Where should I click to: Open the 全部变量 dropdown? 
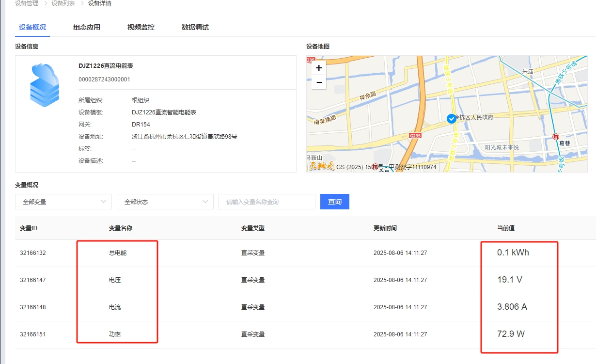(63, 202)
